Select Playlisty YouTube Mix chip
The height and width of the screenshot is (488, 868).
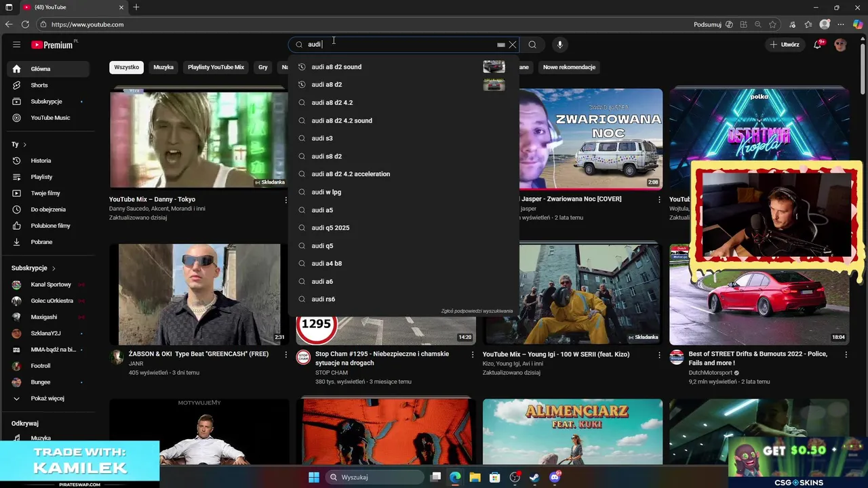(216, 67)
